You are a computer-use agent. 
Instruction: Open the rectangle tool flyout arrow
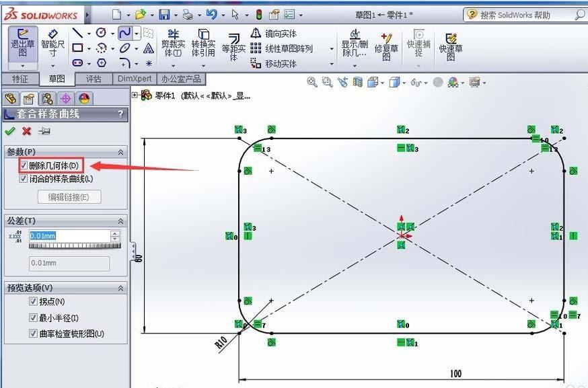click(89, 48)
